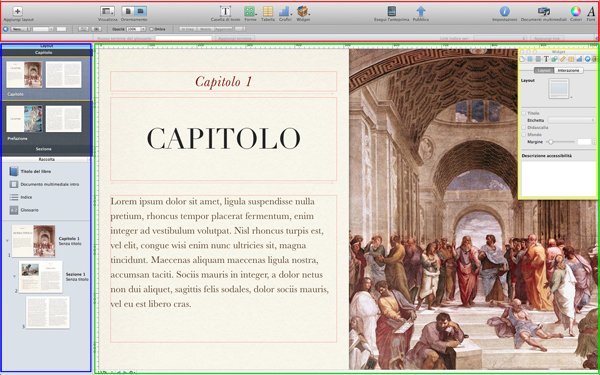Open the Font panel
Viewport: 600px width, 375px height.
click(591, 11)
